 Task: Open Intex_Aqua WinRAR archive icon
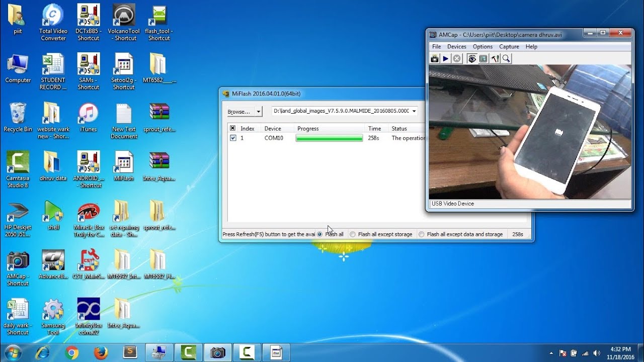tap(159, 166)
